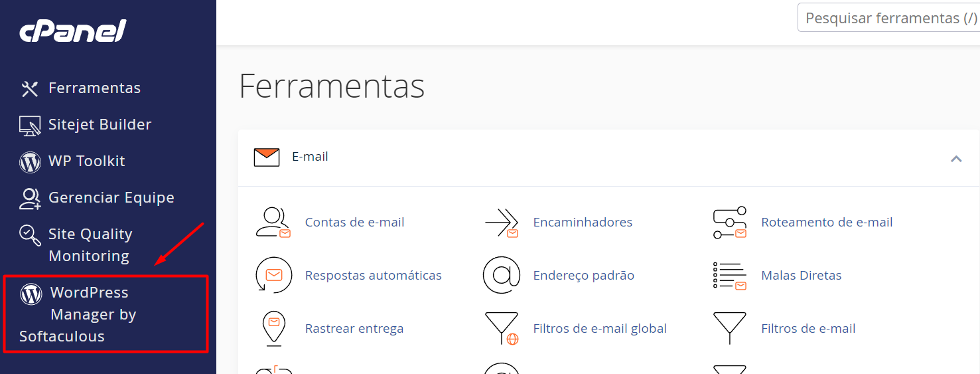Click the Respostas automáticas icon

(273, 275)
